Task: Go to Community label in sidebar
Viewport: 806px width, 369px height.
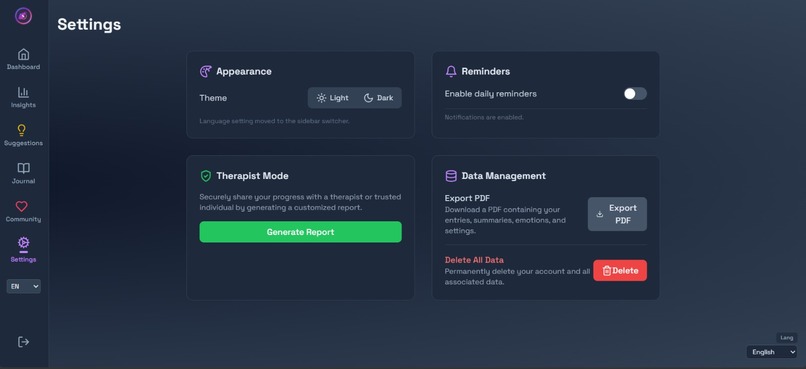Action: coord(24,219)
